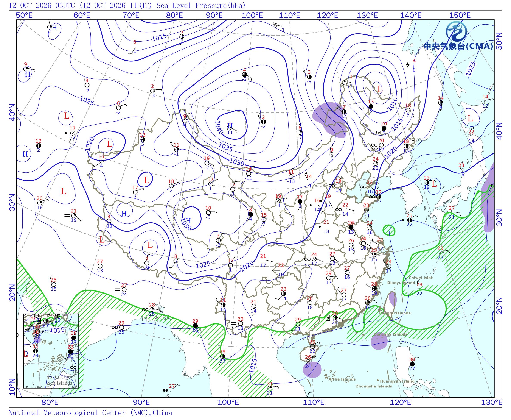The width and height of the screenshot is (511, 420).
Task: Click the H symbol inside the 1040 high
Action: tap(230, 126)
